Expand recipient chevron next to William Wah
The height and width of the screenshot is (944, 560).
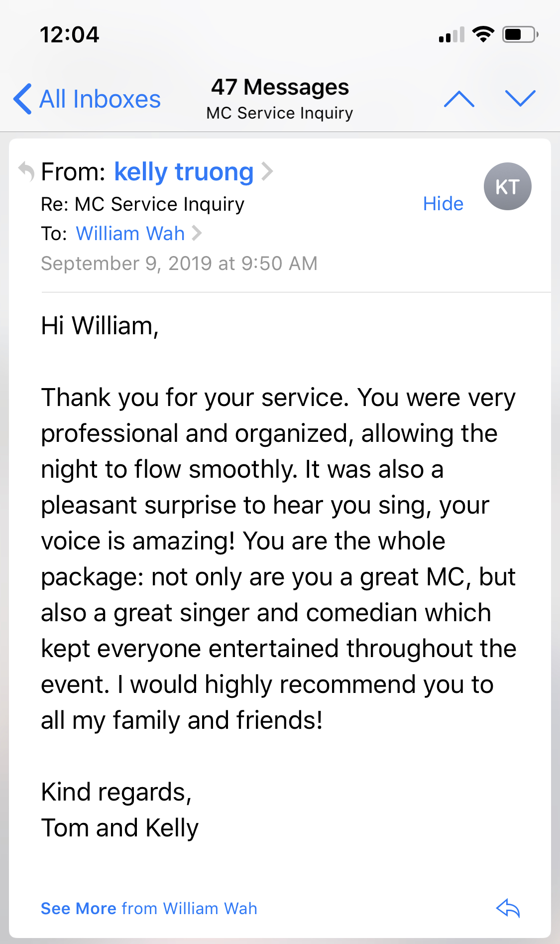coord(197,233)
